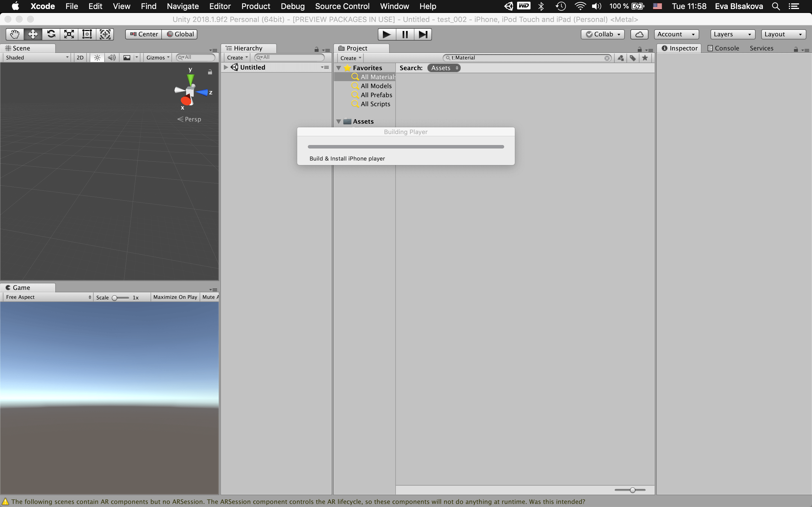Toggle scene audio speaker icon
The image size is (812, 507).
pyautogui.click(x=112, y=58)
